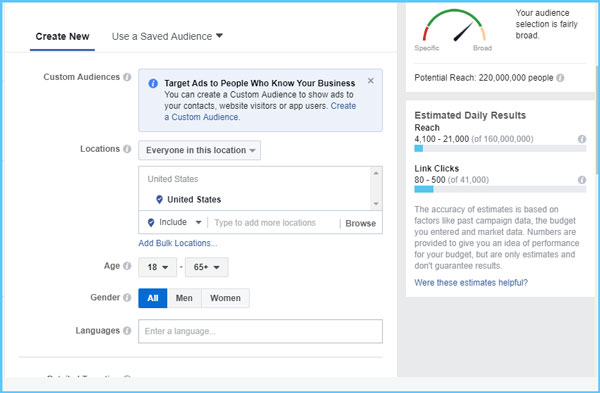600x393 pixels.
Task: Click the Browse locations button
Action: coord(360,223)
